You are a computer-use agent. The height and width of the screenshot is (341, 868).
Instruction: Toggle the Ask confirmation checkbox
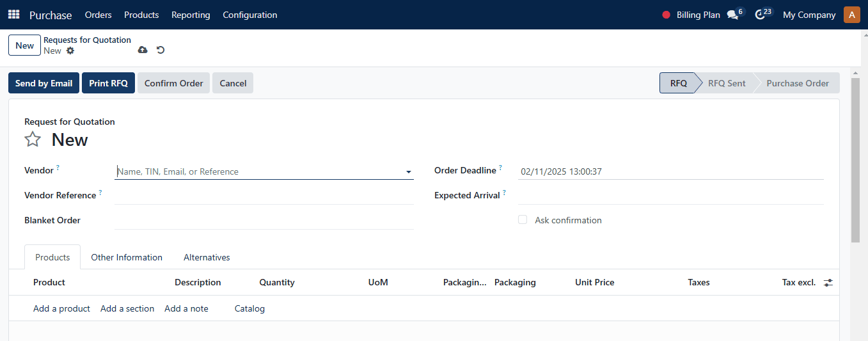coord(523,219)
